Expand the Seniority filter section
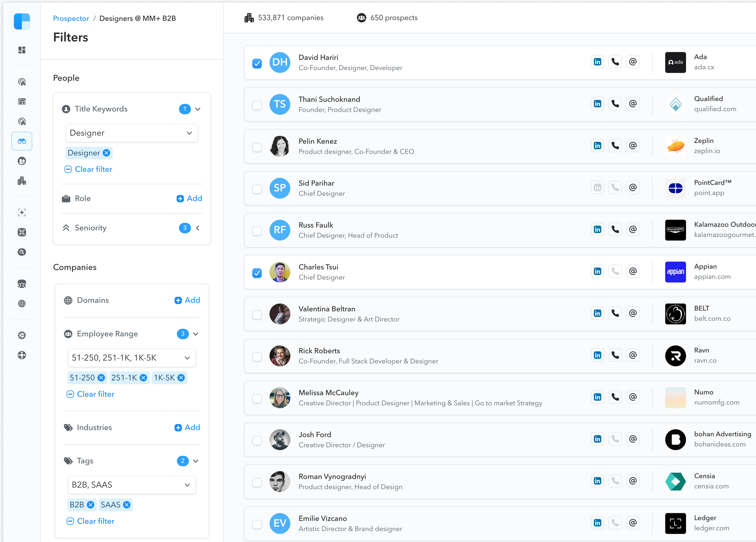The width and height of the screenshot is (756, 542). click(198, 228)
